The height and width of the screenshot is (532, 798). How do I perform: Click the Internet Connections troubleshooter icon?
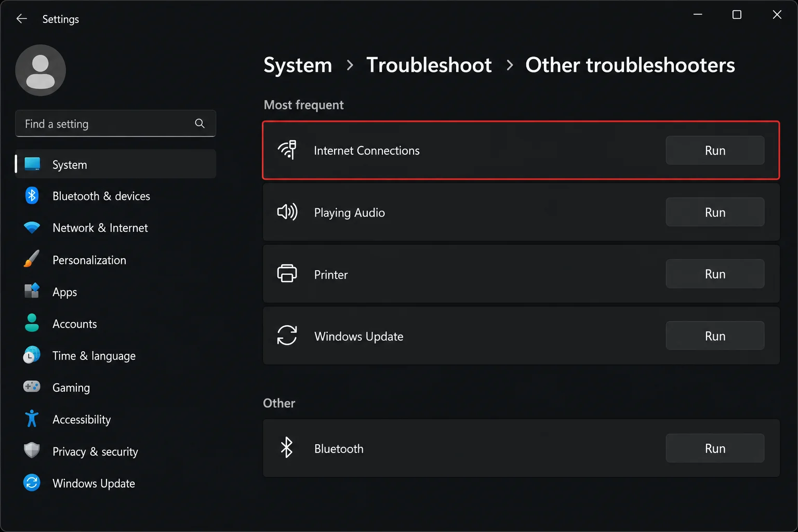287,150
